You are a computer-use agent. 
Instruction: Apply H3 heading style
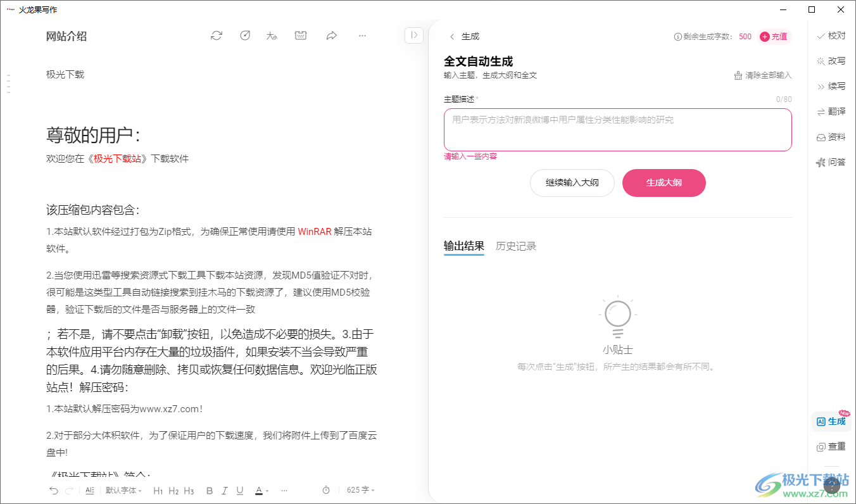[x=189, y=491]
